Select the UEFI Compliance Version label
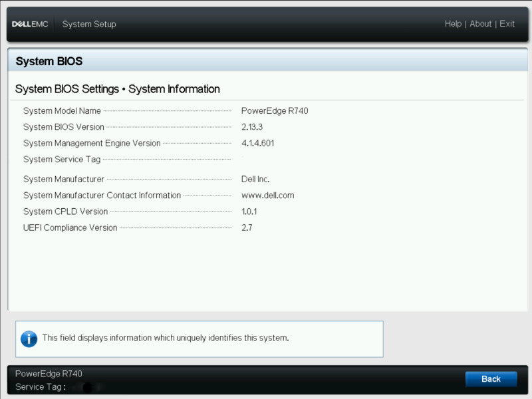Image resolution: width=532 pixels, height=399 pixels. [x=70, y=227]
